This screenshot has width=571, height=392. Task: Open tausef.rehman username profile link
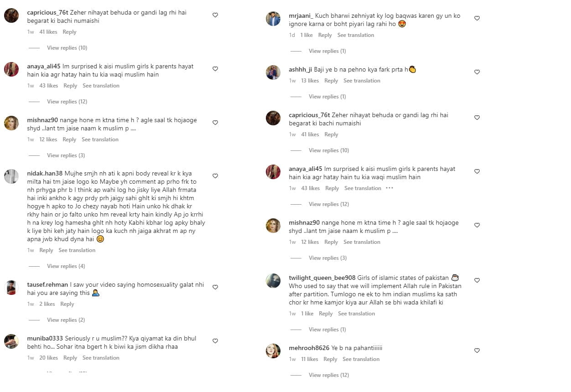click(x=47, y=284)
